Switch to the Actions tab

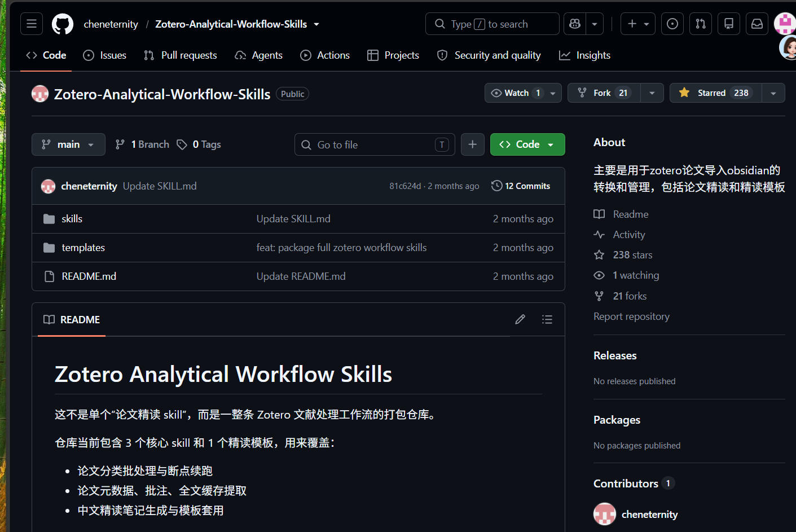coord(325,55)
